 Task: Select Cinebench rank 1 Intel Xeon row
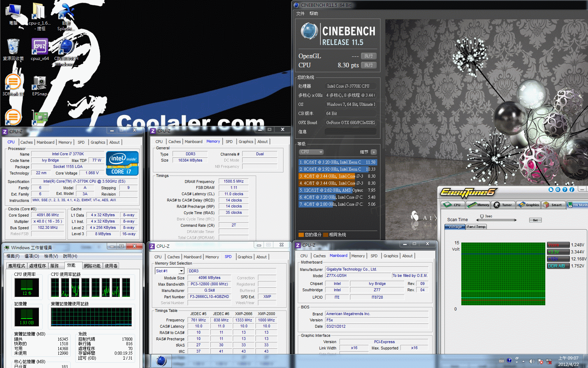(337, 162)
